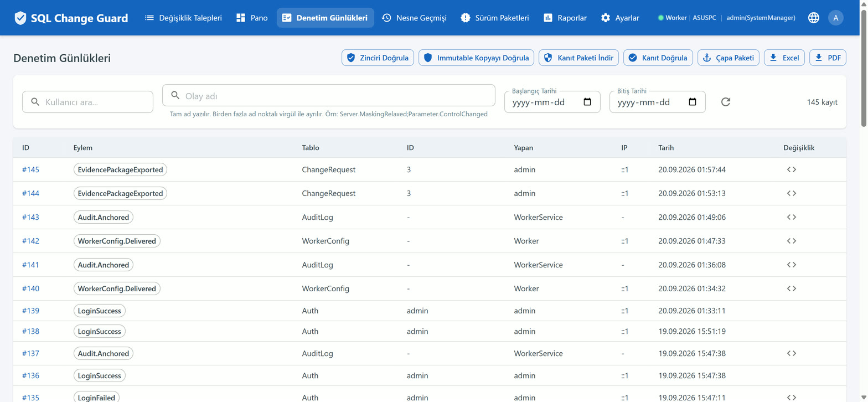The image size is (868, 402).
Task: Open audit log link #141
Action: pos(30,265)
